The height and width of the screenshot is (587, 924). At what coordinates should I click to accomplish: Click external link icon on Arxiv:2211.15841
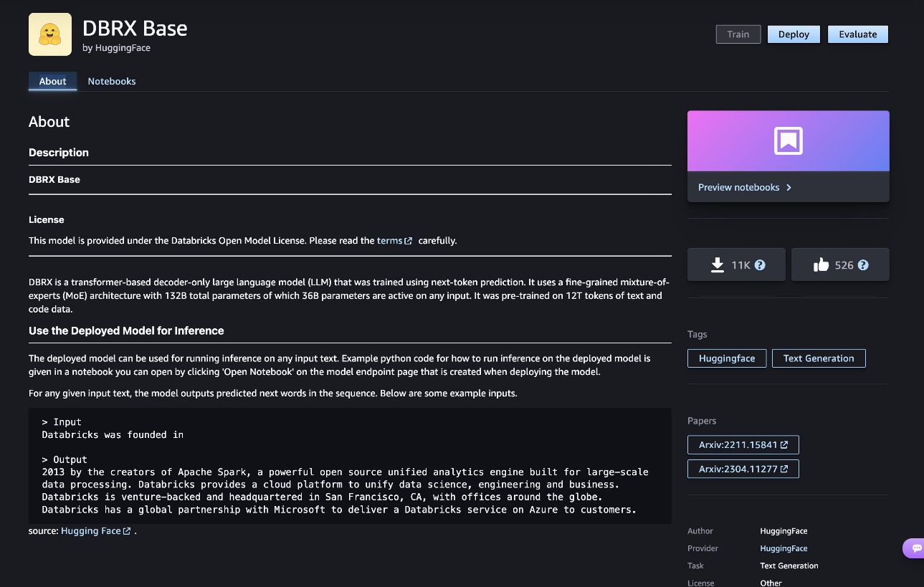click(x=784, y=445)
